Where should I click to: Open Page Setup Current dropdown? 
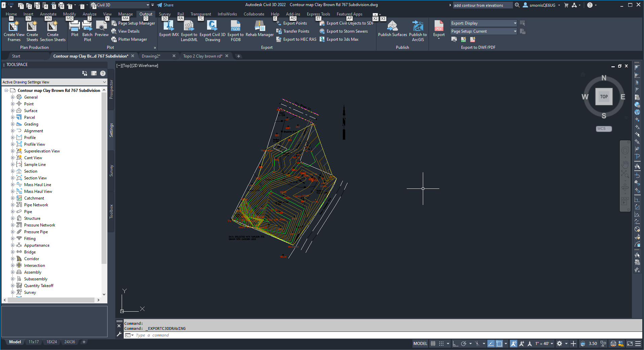pos(483,31)
